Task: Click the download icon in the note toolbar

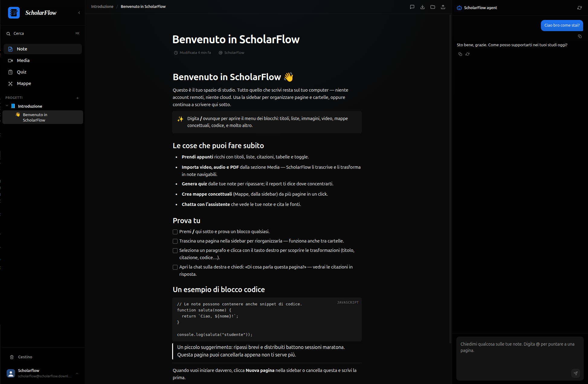Action: (422, 7)
